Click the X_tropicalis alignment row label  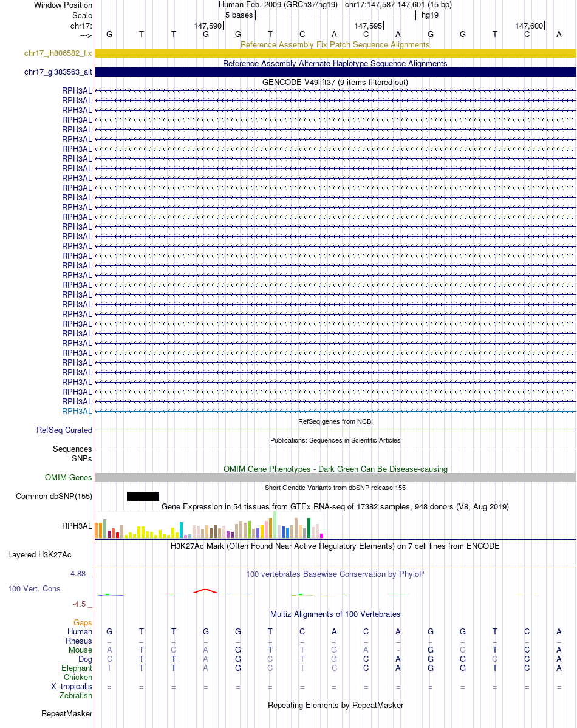point(72,687)
